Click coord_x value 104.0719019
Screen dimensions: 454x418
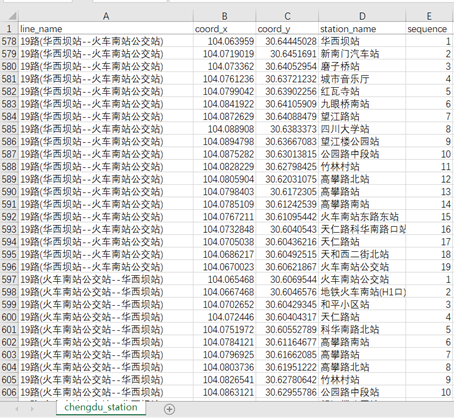coord(224,54)
